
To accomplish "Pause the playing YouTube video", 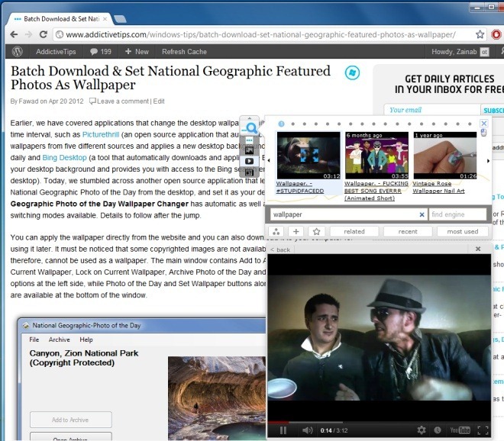I will click(283, 430).
